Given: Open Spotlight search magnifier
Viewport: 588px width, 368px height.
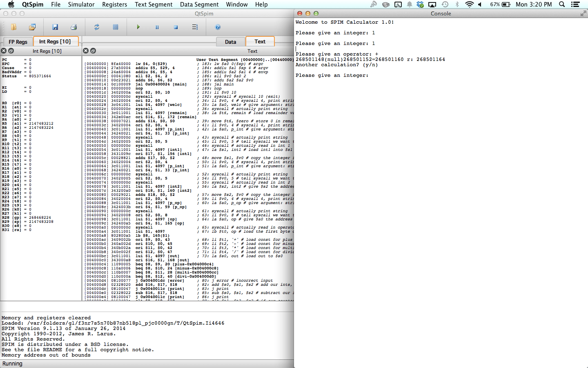Looking at the screenshot, I should (x=562, y=4).
